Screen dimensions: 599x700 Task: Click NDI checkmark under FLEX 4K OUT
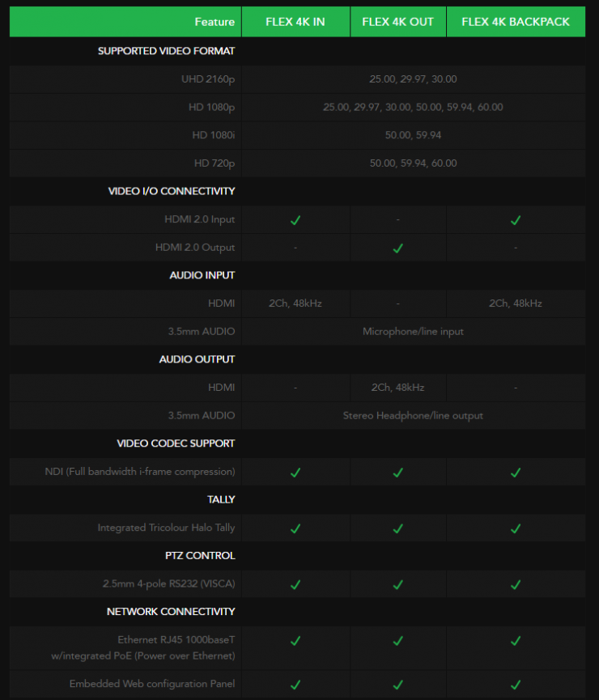pos(397,472)
